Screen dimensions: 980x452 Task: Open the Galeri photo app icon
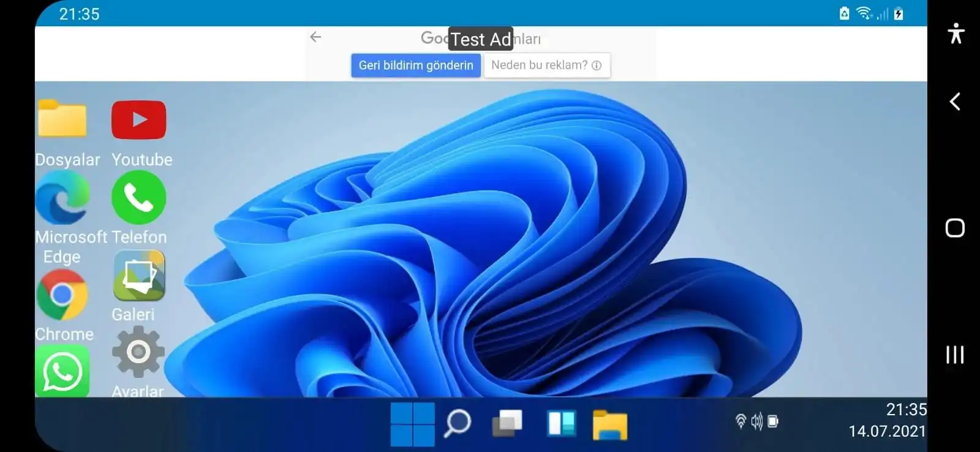tap(139, 276)
